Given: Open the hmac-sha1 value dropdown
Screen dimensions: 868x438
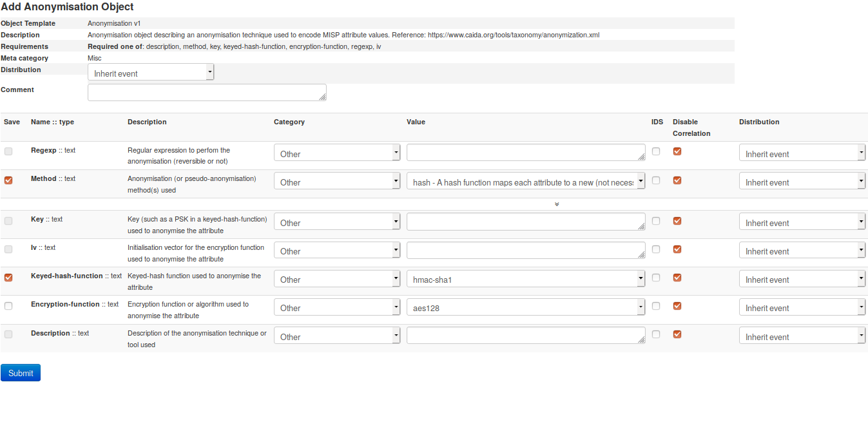Looking at the screenshot, I should point(525,279).
